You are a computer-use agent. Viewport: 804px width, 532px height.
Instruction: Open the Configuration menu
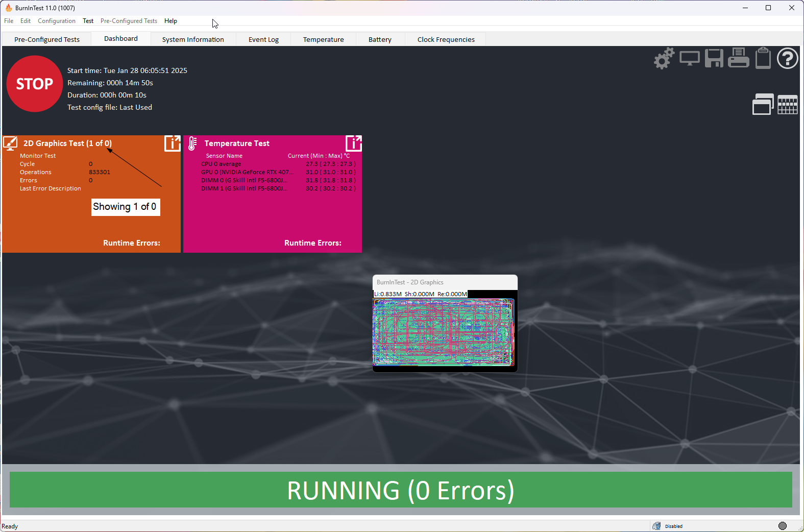57,21
